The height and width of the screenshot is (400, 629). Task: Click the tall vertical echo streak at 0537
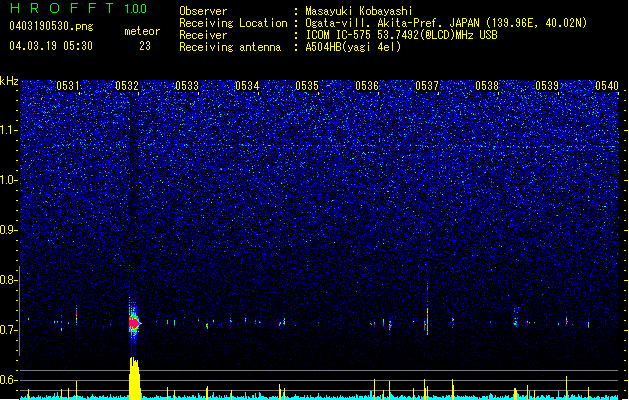(x=427, y=310)
